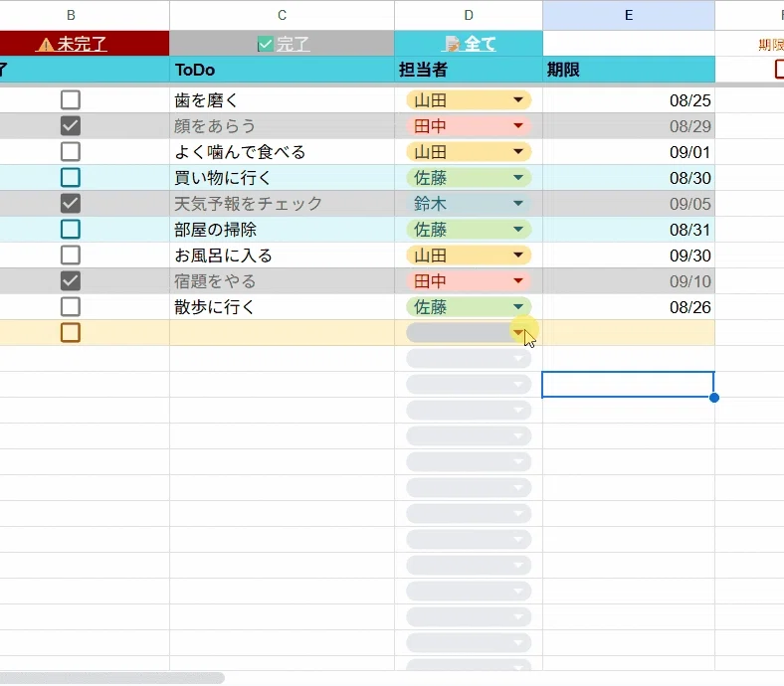Click the 08/25 deadline cell
The height and width of the screenshot is (686, 784).
click(629, 100)
